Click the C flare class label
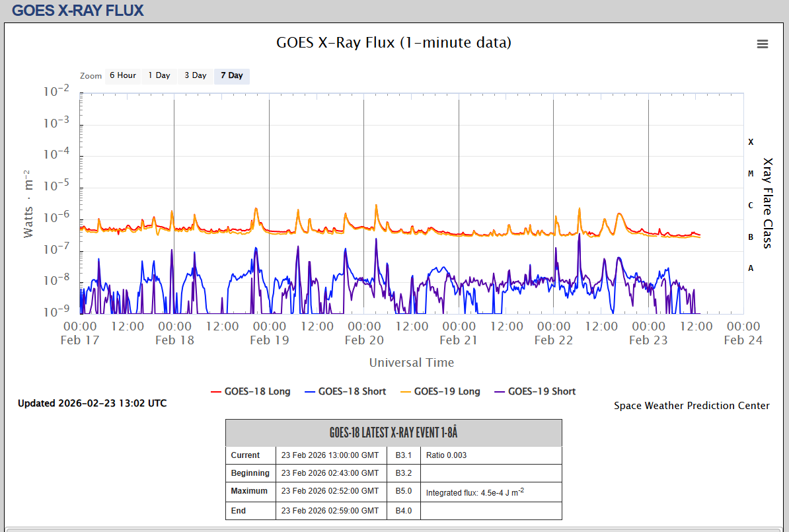 point(751,206)
